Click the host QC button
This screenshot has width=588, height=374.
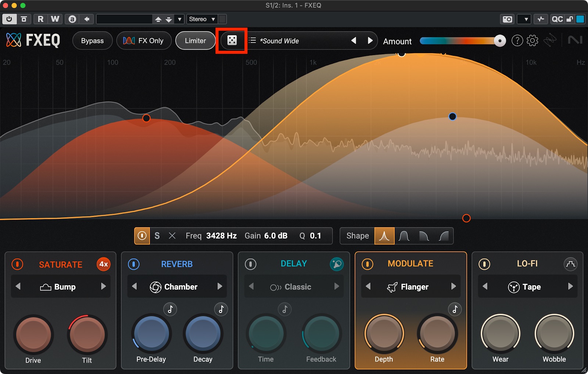(x=557, y=19)
